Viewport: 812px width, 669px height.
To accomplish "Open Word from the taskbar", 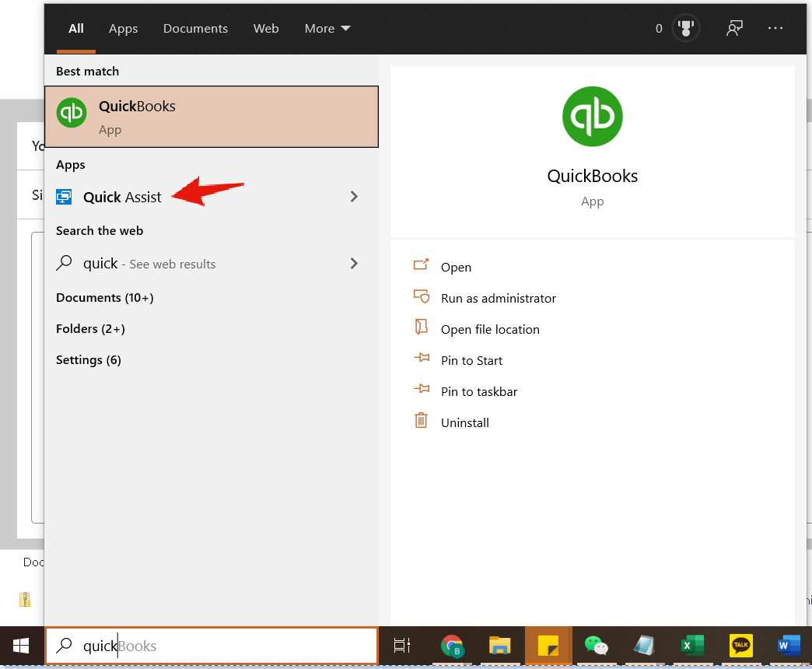I will pos(788,646).
